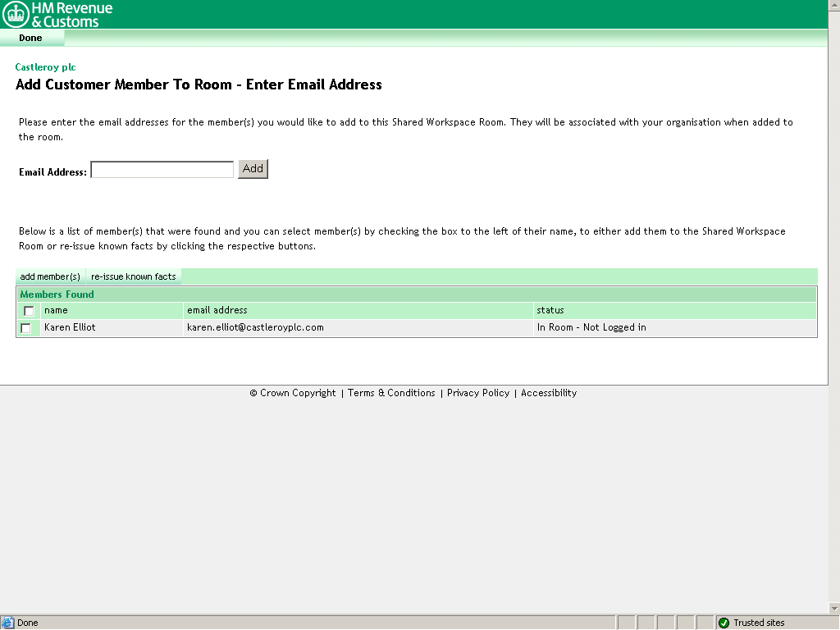
Task: Click the crown emblem in the HMRC logo
Action: (x=16, y=14)
